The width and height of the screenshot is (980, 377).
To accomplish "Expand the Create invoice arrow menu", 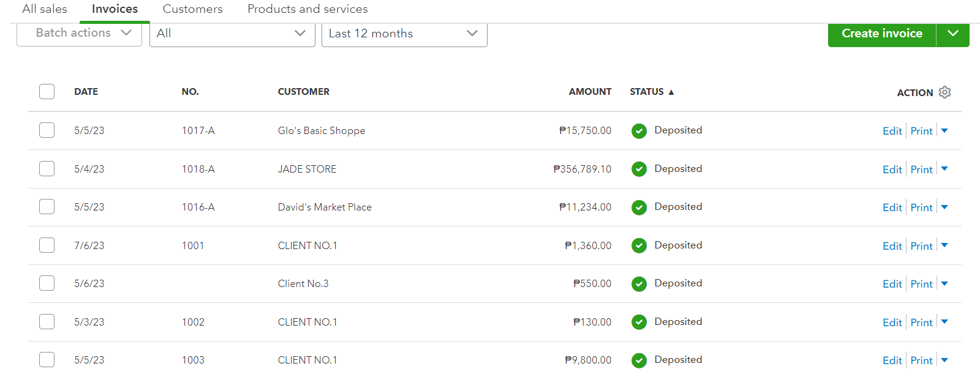I will tap(952, 34).
